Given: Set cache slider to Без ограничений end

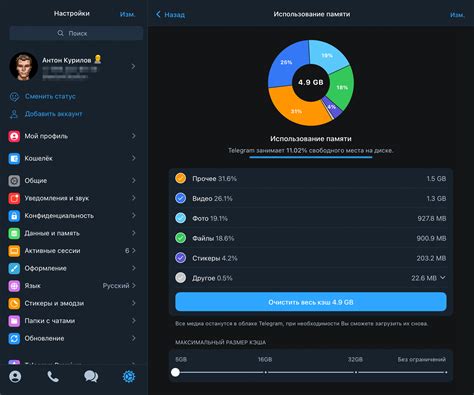Looking at the screenshot, I should tap(446, 372).
